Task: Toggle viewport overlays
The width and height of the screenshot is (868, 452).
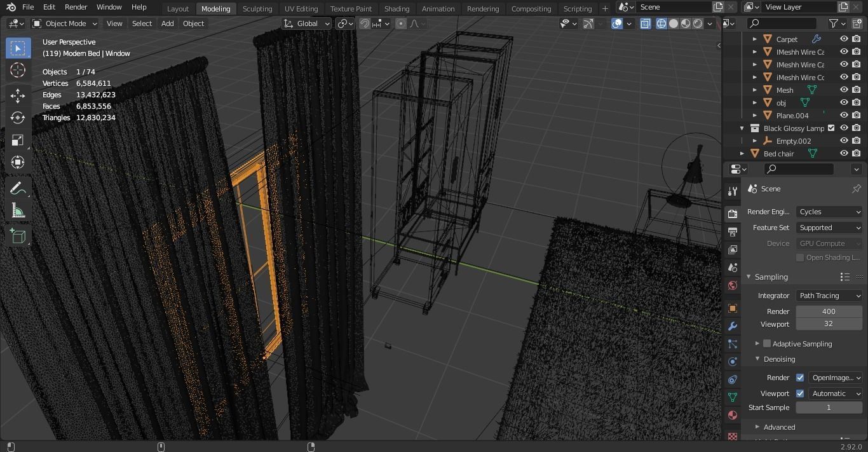Action: [x=617, y=24]
